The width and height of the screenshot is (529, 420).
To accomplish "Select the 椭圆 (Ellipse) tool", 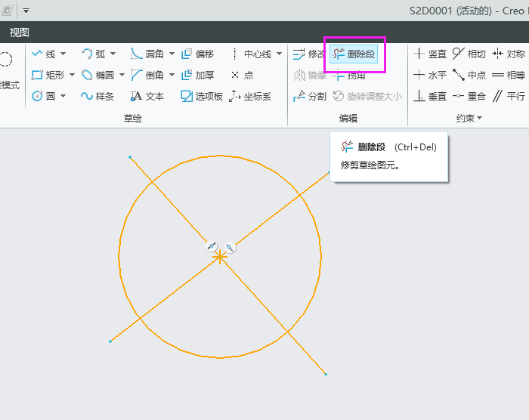I will click(97, 75).
